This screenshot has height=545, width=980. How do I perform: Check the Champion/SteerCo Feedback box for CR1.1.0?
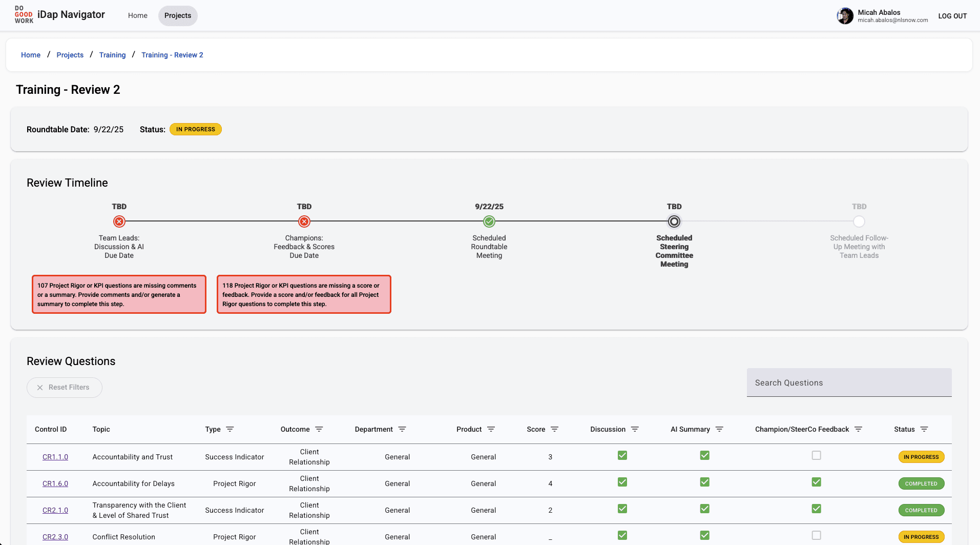pos(817,455)
